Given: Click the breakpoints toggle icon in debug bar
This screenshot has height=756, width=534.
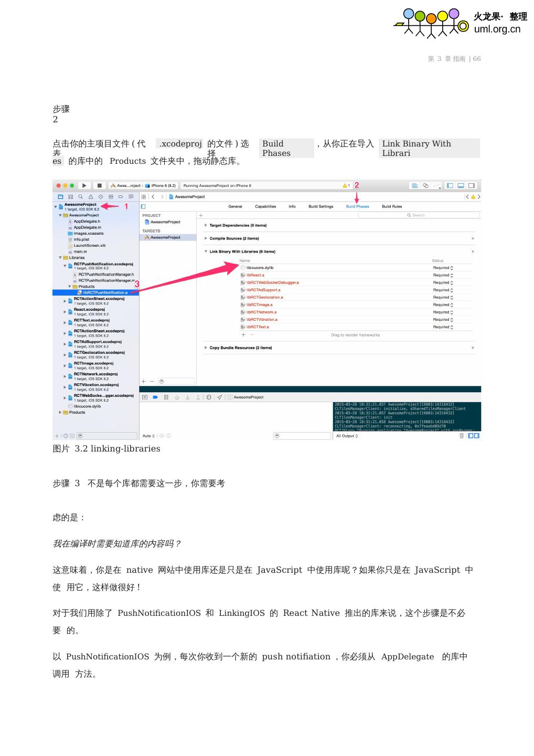Looking at the screenshot, I should click(x=155, y=397).
